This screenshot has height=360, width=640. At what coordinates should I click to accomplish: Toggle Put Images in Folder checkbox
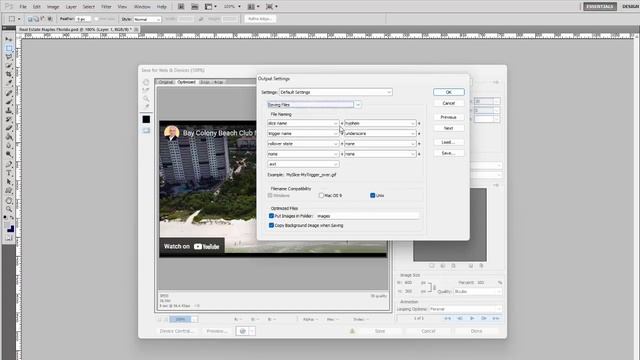click(x=271, y=216)
